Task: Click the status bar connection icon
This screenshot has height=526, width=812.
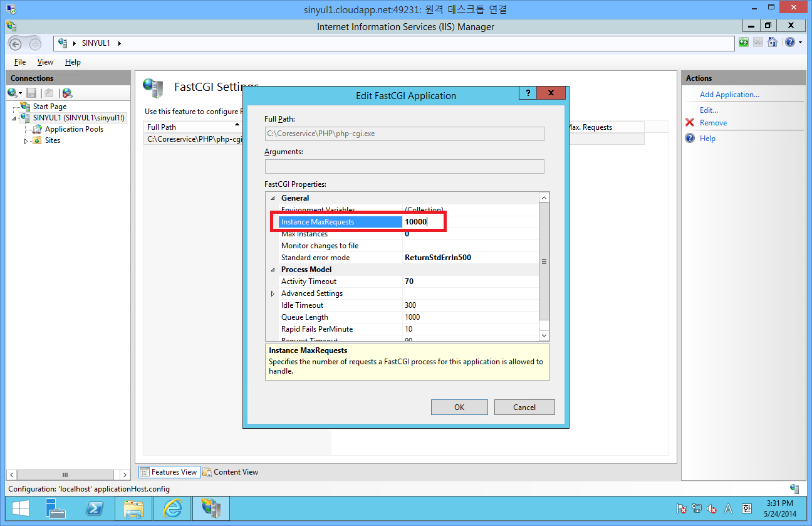Action: coord(794,488)
